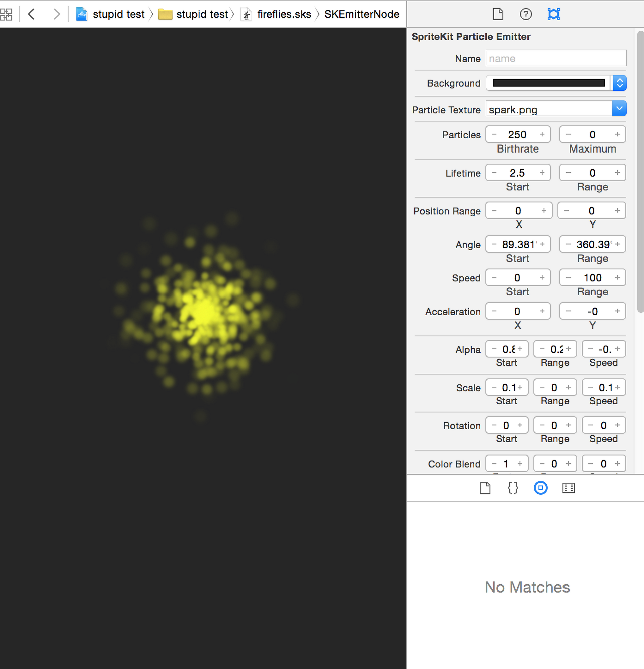The width and height of the screenshot is (644, 669).
Task: Increase Acceleration X
Action: pos(542,311)
